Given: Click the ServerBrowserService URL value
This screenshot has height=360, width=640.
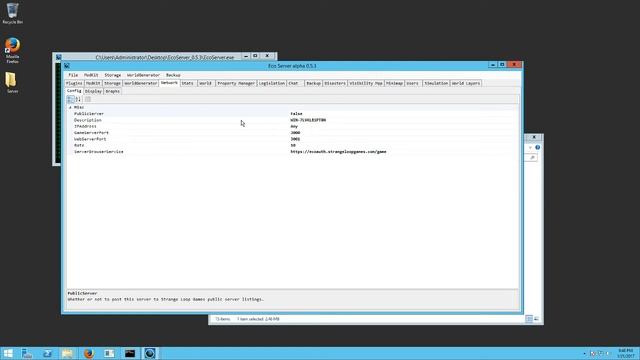Looking at the screenshot, I should click(x=338, y=151).
